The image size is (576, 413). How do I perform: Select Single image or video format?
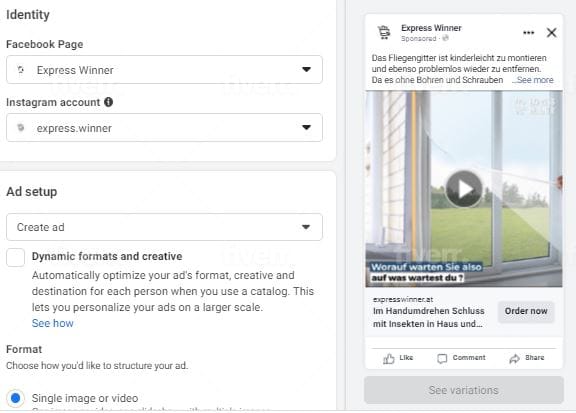tap(15, 398)
